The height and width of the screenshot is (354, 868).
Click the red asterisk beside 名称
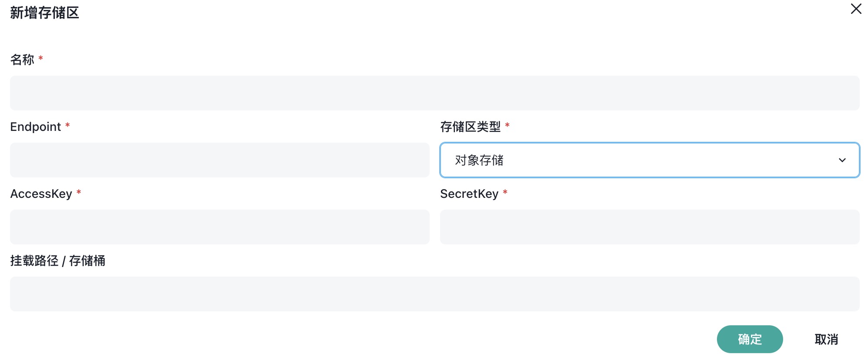pos(40,58)
